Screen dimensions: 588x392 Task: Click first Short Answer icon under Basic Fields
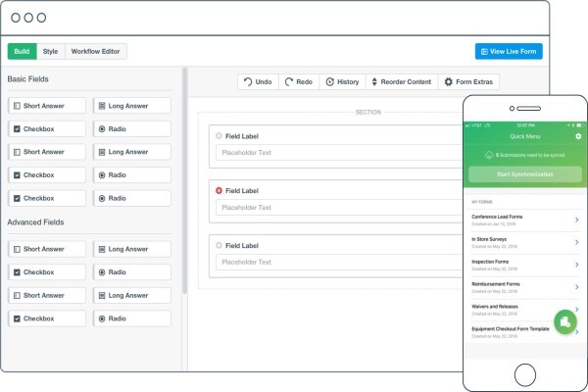click(17, 106)
